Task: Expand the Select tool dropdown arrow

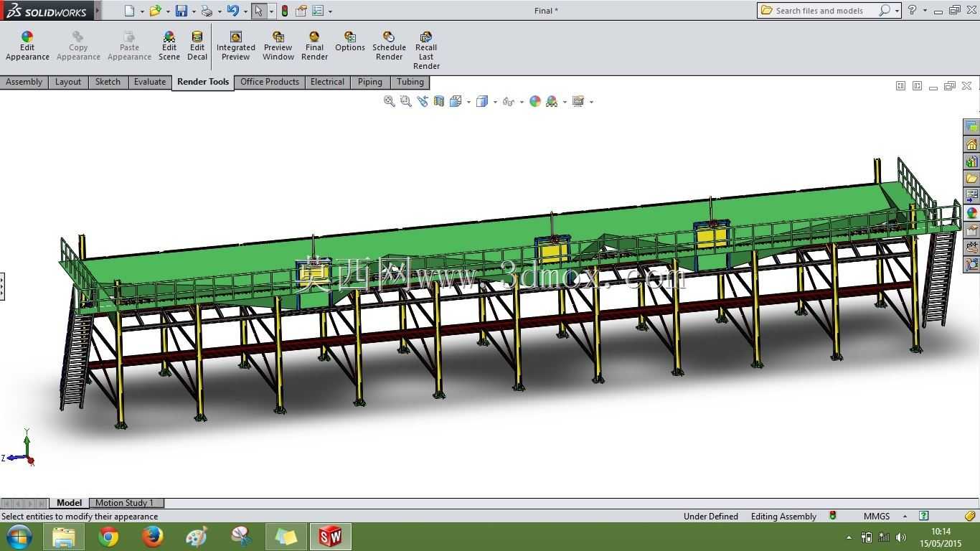Action: pos(271,11)
